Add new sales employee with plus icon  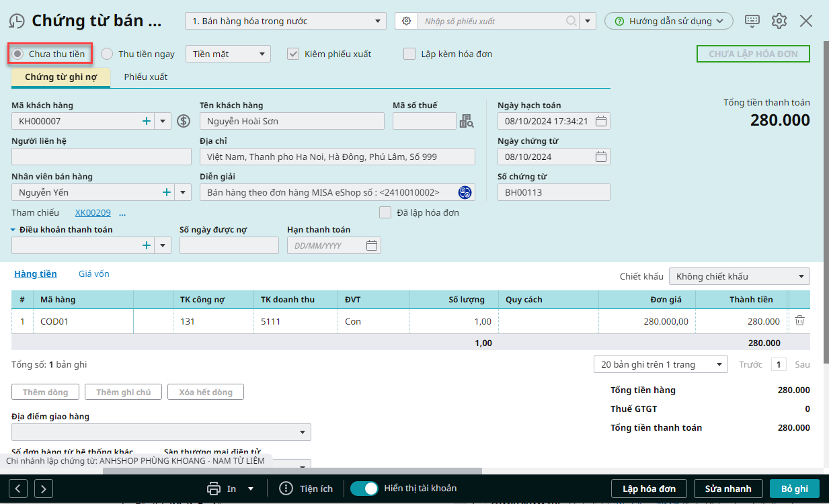tap(167, 192)
